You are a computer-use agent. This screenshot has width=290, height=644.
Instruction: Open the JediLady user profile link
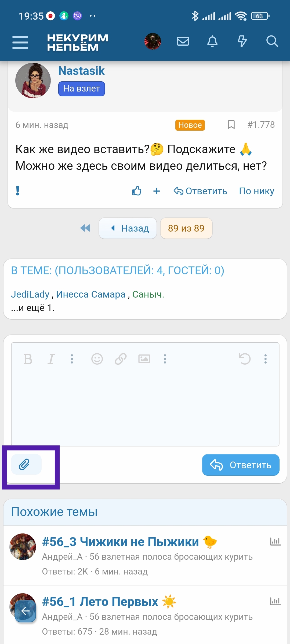[x=30, y=294]
